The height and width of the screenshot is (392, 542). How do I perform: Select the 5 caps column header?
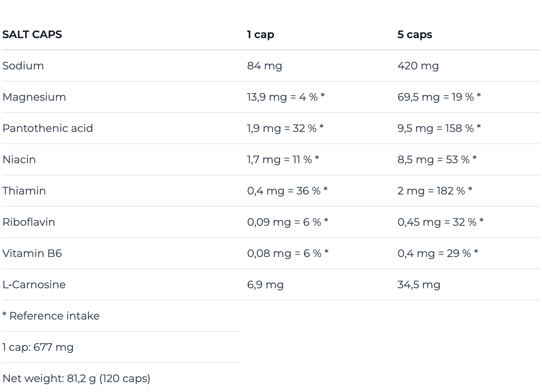coord(415,35)
